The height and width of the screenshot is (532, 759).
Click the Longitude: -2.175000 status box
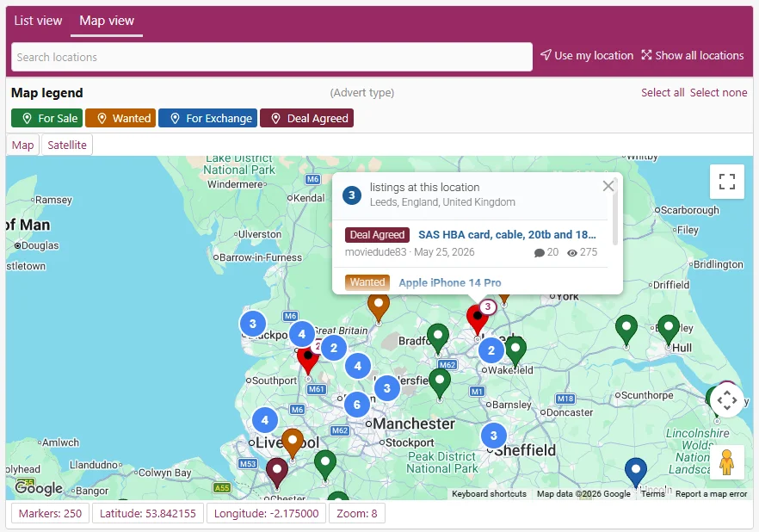pos(266,513)
